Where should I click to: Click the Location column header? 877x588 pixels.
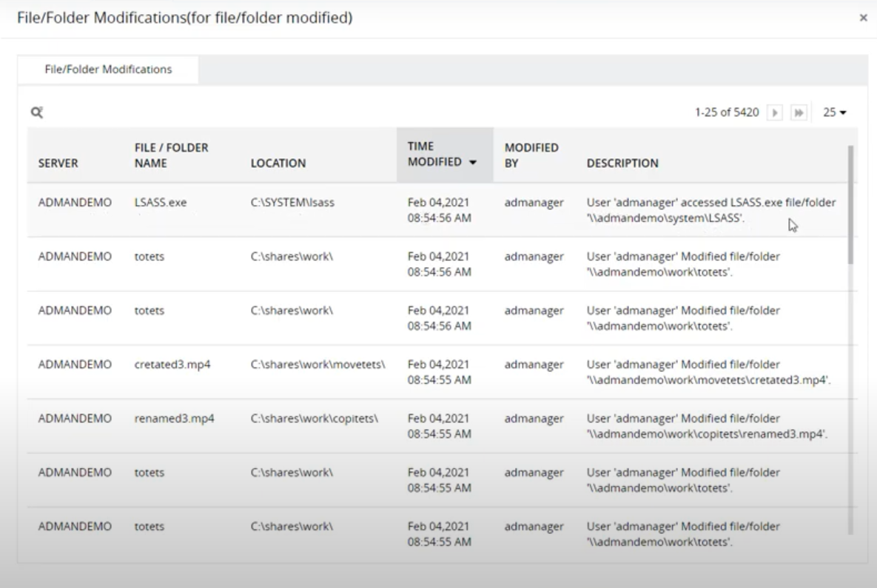(278, 163)
